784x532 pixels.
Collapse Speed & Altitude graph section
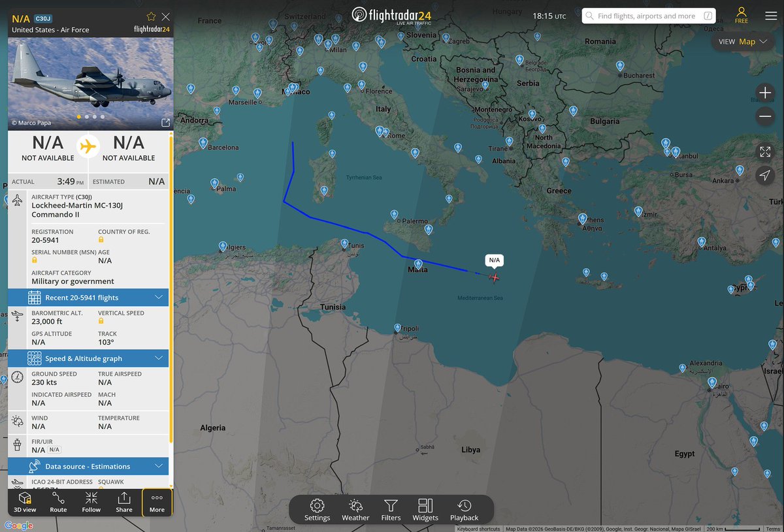[88, 358]
